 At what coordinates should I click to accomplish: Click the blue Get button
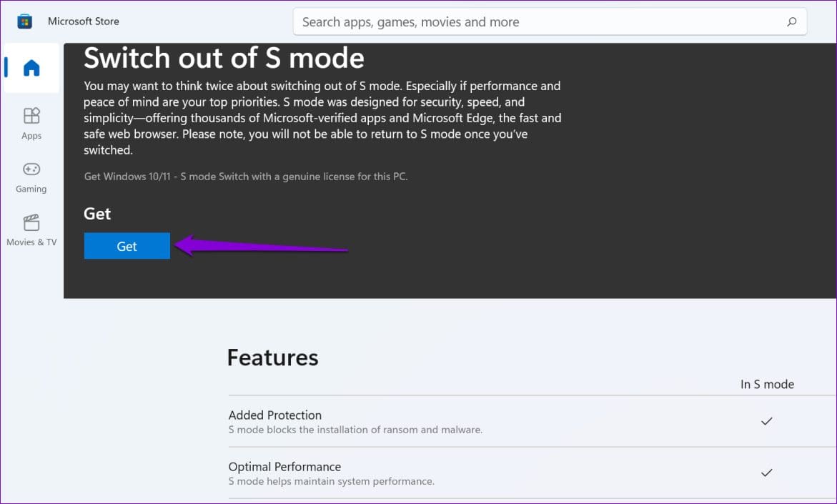(x=127, y=246)
